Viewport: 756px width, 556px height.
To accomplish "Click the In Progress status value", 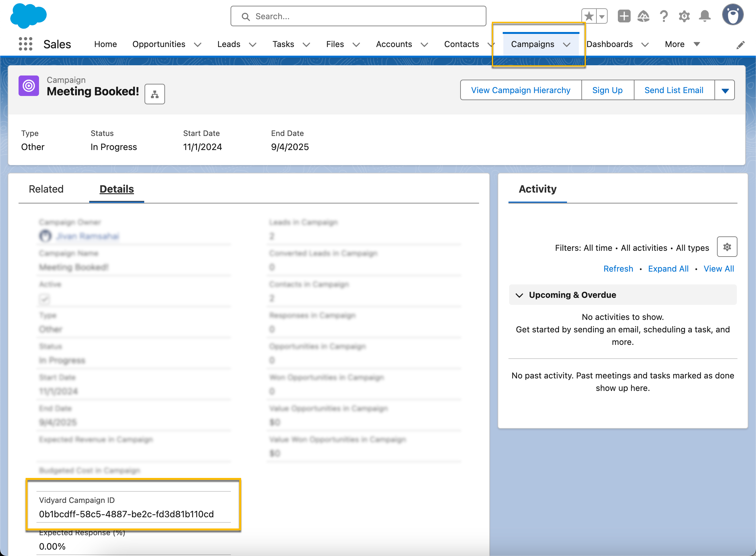I will (114, 147).
